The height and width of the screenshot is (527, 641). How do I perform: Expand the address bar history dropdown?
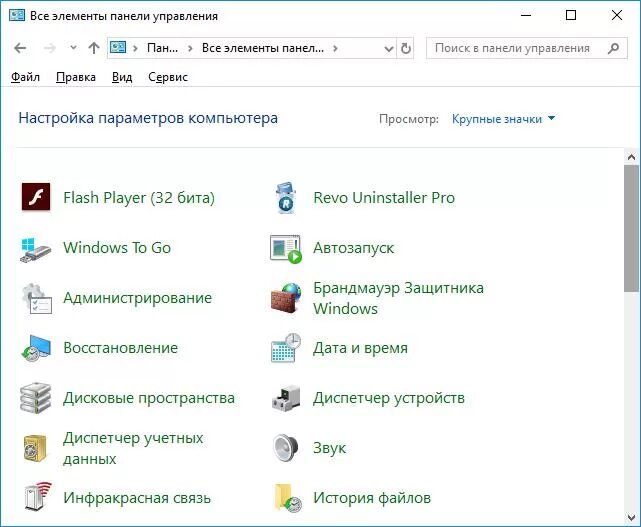pos(389,49)
